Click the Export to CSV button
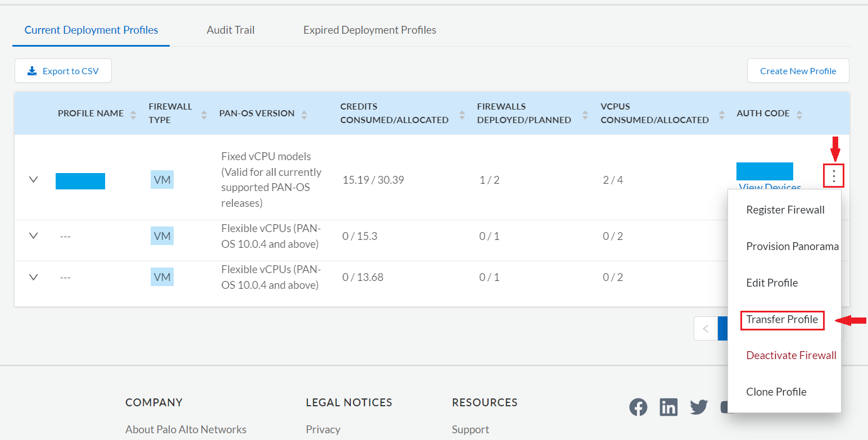This screenshot has height=440, width=868. coord(63,71)
